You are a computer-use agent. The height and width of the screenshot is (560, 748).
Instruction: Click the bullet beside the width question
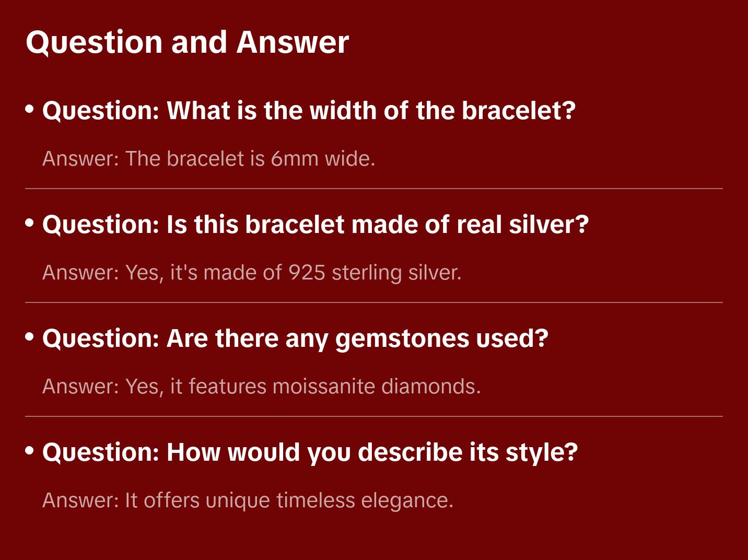30,109
